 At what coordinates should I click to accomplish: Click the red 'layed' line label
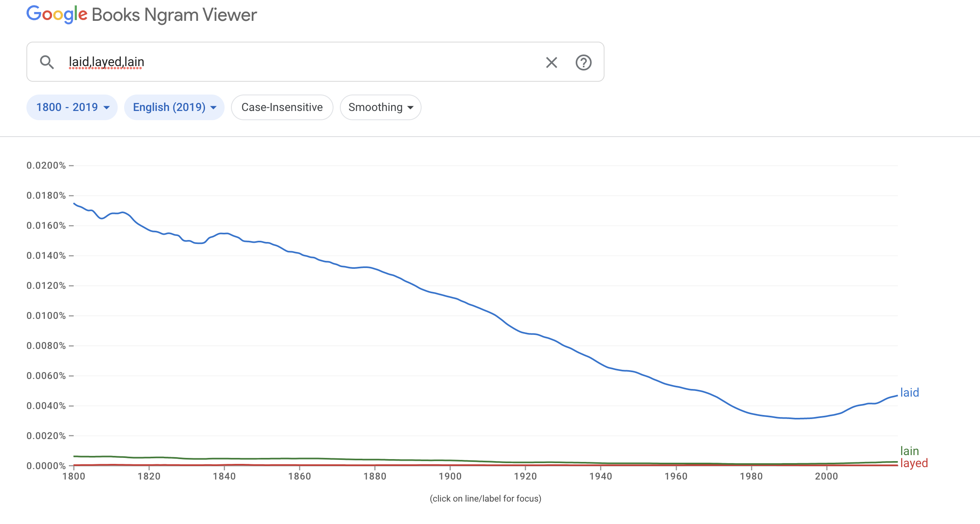(x=914, y=463)
